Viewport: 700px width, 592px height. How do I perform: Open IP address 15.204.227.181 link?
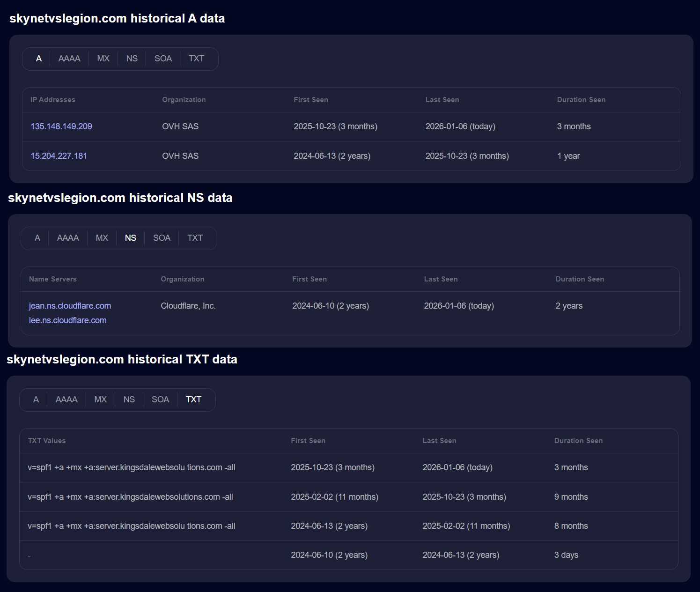[59, 156]
